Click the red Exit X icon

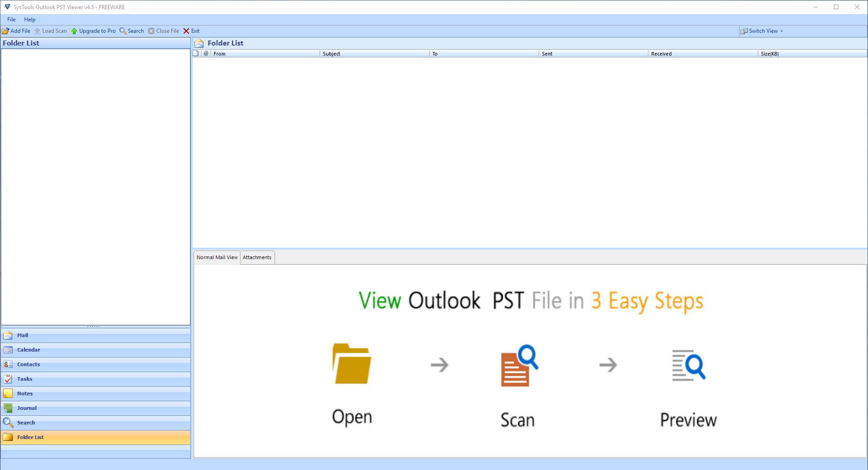[x=186, y=31]
